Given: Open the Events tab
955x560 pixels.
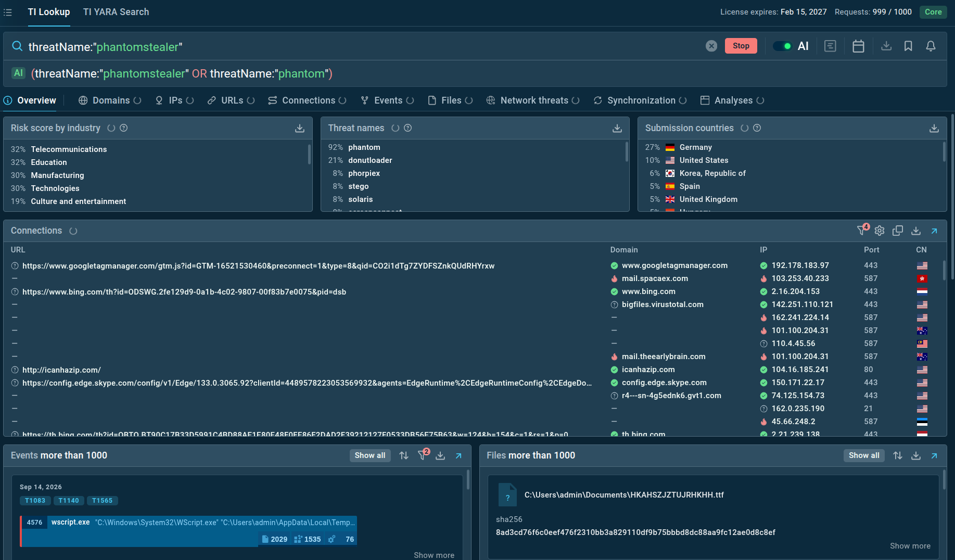Looking at the screenshot, I should [x=387, y=100].
